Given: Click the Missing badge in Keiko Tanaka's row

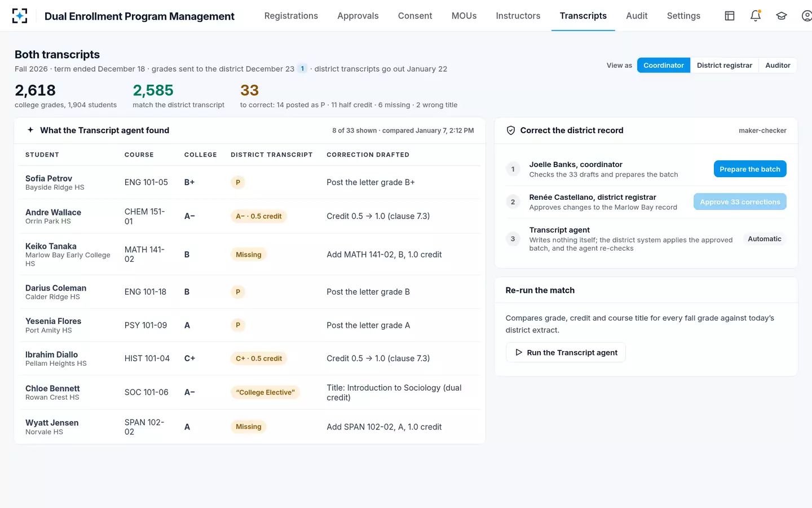Looking at the screenshot, I should coord(249,255).
